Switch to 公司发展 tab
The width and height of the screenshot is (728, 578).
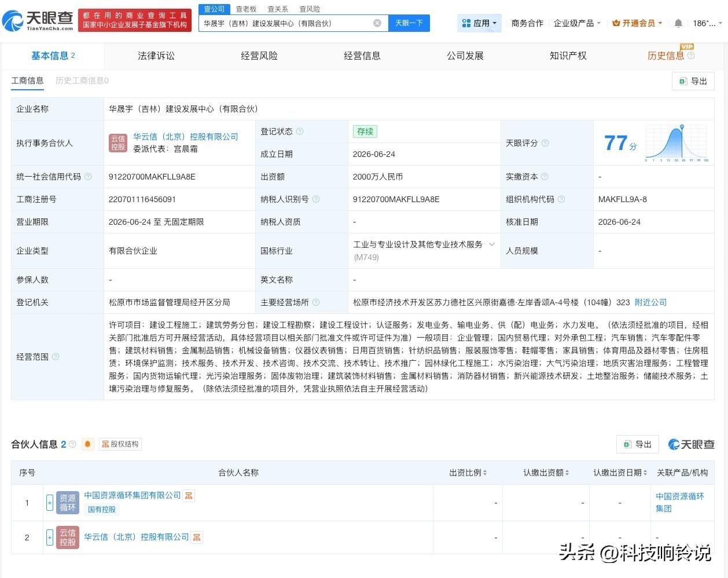[465, 56]
